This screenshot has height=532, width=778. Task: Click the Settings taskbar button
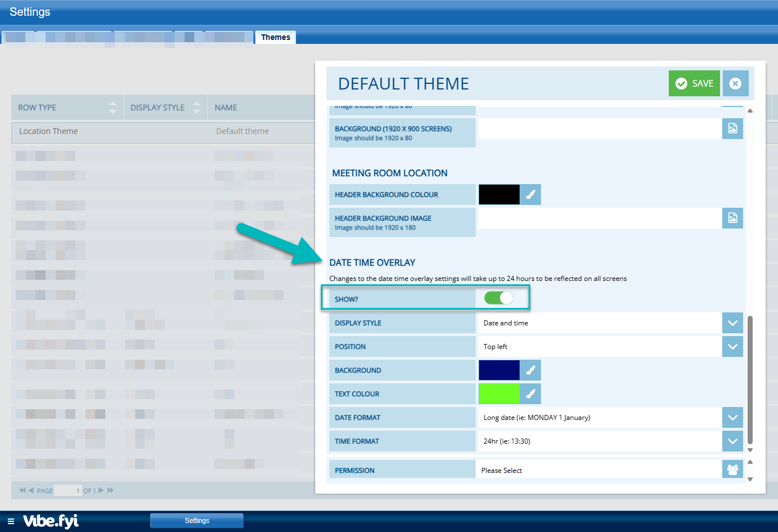click(x=197, y=521)
